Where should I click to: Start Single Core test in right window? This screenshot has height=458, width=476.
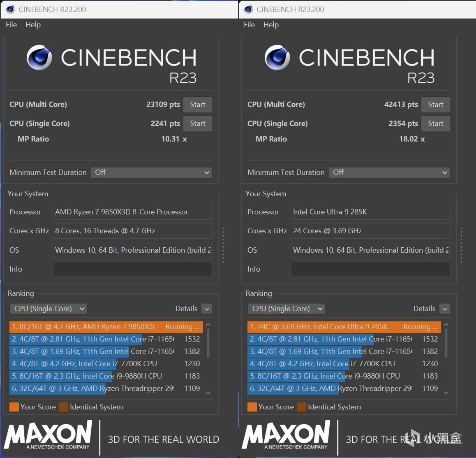(436, 123)
